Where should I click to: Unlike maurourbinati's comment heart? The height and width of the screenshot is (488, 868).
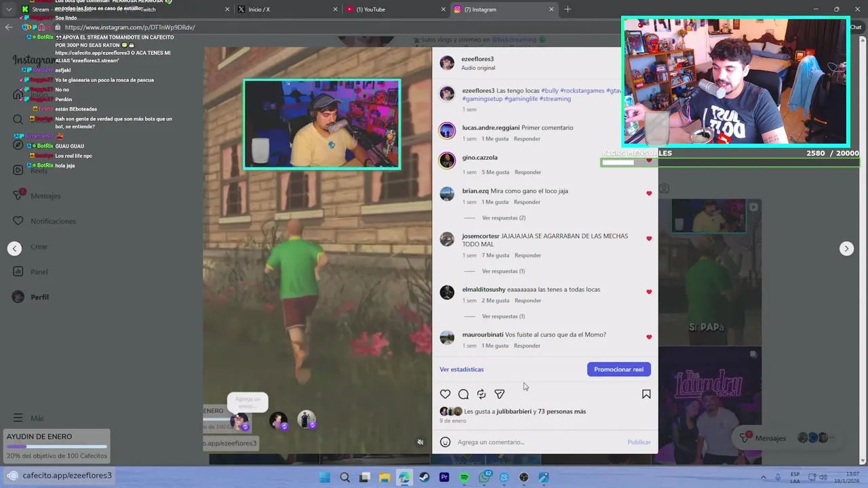click(649, 337)
